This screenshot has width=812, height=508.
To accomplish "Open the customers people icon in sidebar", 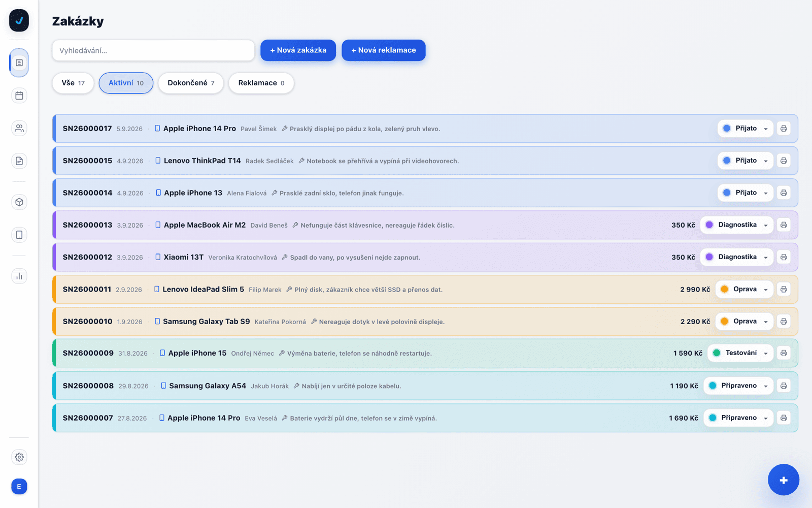I will click(x=19, y=128).
